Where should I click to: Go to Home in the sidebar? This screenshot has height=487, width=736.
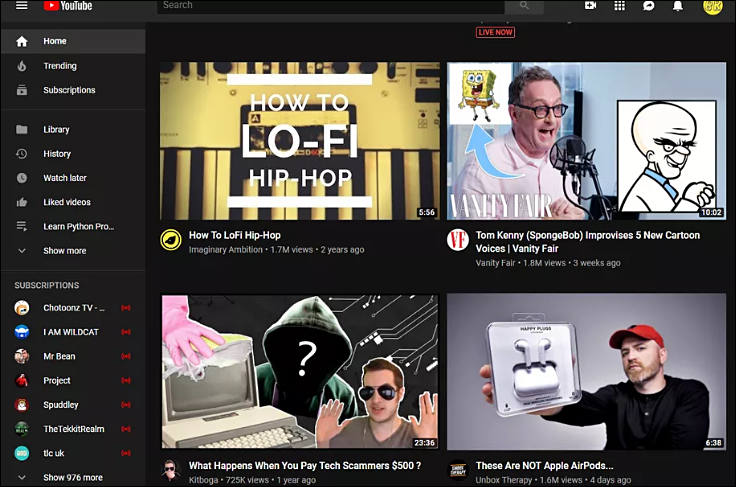point(73,41)
